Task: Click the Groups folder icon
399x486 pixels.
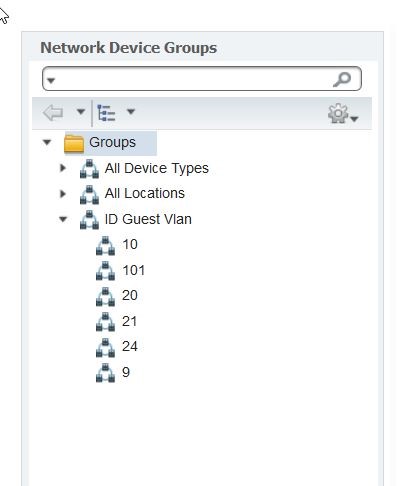Action: click(x=74, y=143)
